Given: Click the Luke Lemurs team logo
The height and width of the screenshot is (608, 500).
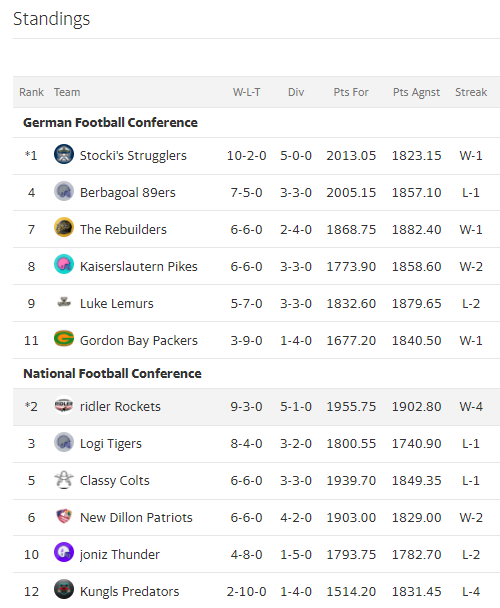Looking at the screenshot, I should pyautogui.click(x=64, y=302).
